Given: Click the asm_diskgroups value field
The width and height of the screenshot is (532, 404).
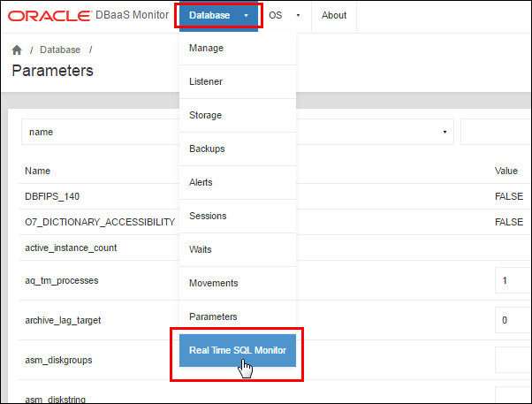Looking at the screenshot, I should point(513,360).
